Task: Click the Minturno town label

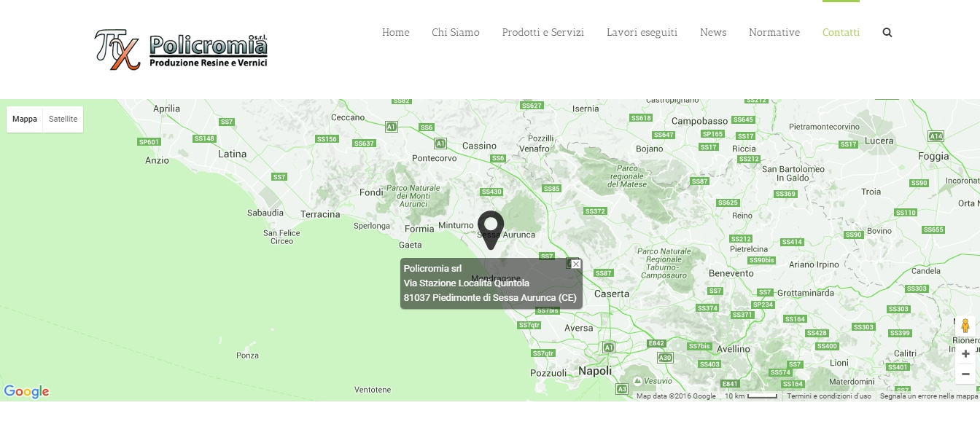Action: 456,225
